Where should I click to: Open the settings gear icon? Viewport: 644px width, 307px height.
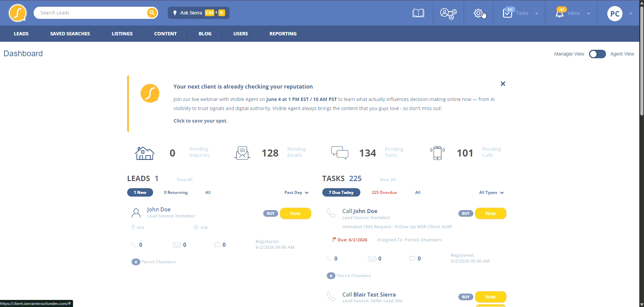pyautogui.click(x=478, y=13)
